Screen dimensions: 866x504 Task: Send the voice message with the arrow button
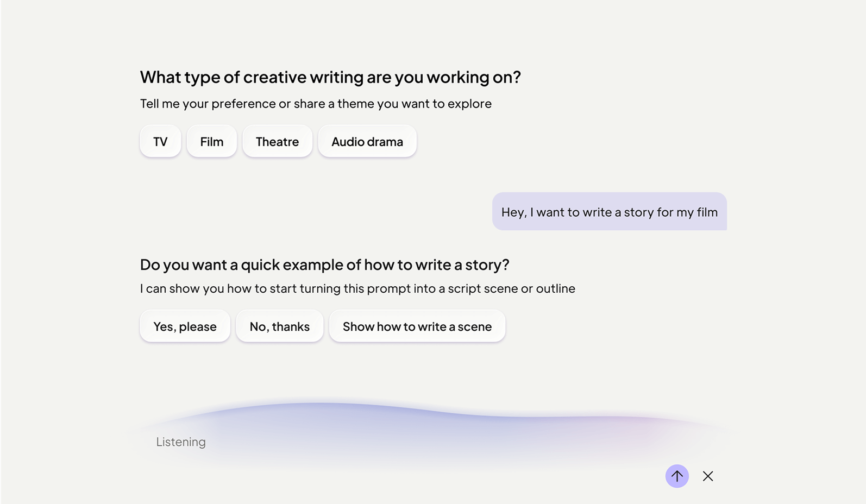pyautogui.click(x=677, y=476)
